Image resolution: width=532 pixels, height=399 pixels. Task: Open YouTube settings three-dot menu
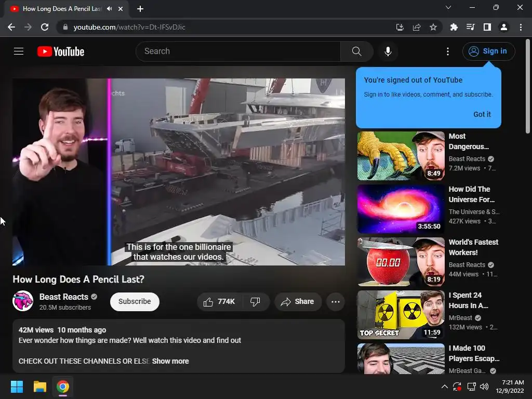point(448,51)
